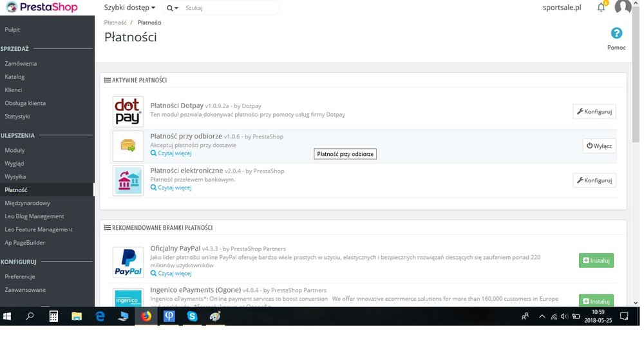This screenshot has width=644, height=362.
Task: Open the Windows Action Center
Action: (624, 316)
